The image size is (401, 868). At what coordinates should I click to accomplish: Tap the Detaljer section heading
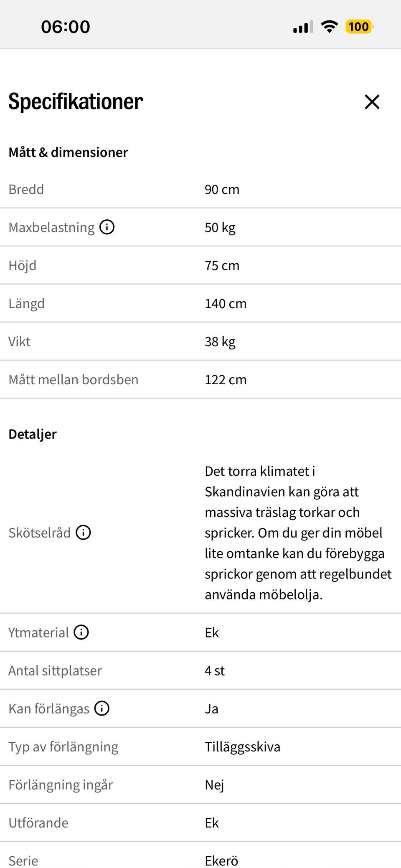pos(33,434)
